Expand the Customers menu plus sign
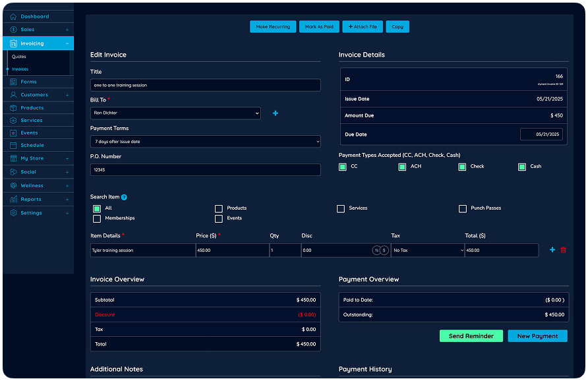Viewport: 588px width, 381px height. (x=67, y=95)
